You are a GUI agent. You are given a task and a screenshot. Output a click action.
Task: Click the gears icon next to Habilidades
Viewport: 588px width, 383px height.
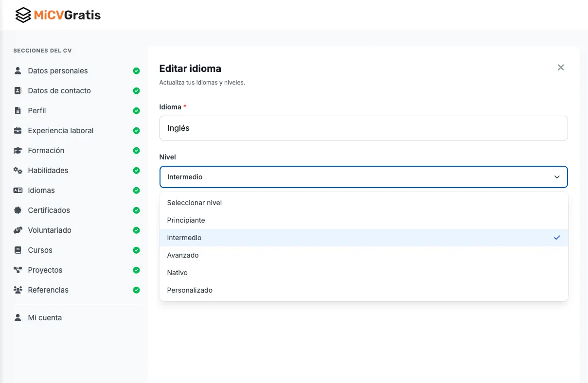18,171
